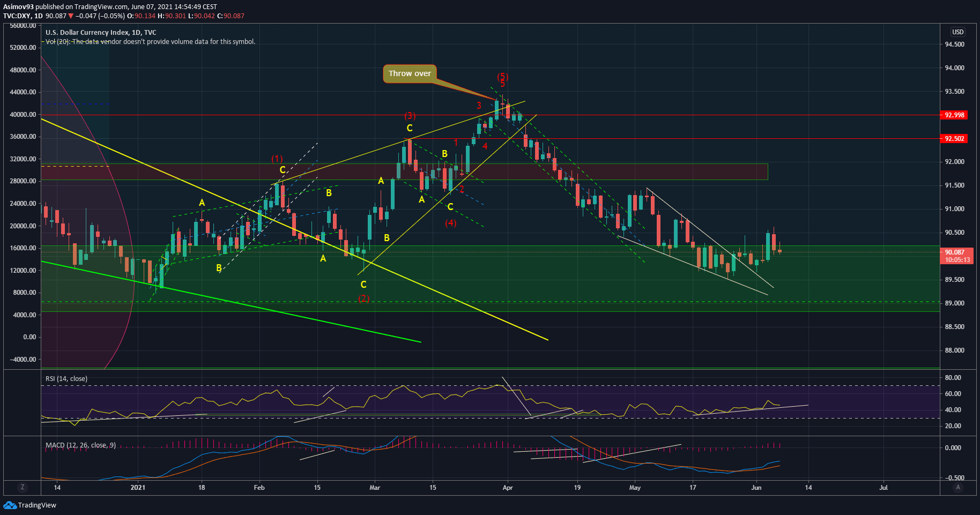Click the red (3) wave label
This screenshot has width=980, height=515.
coord(410,116)
